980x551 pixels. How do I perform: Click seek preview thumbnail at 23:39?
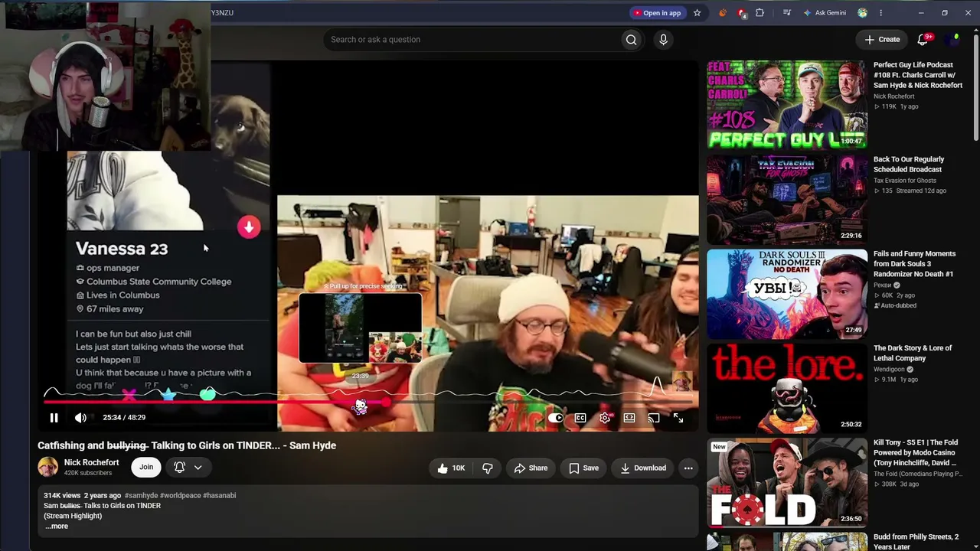click(360, 328)
